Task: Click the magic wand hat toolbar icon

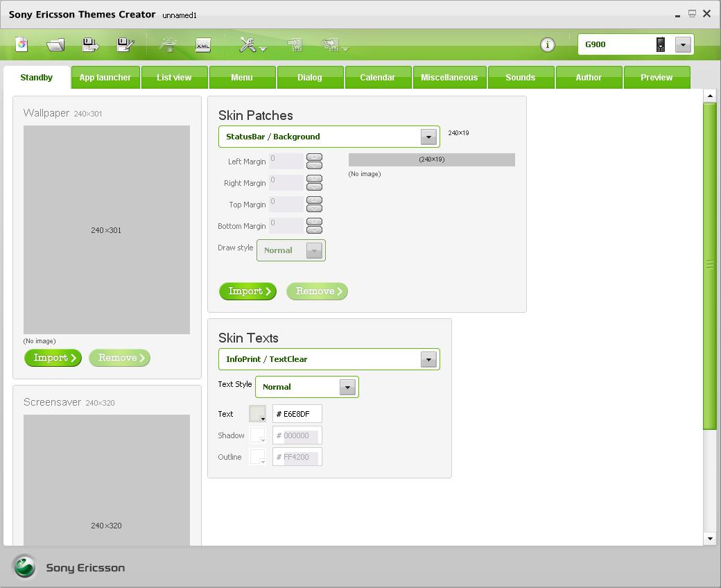Action: [x=168, y=44]
